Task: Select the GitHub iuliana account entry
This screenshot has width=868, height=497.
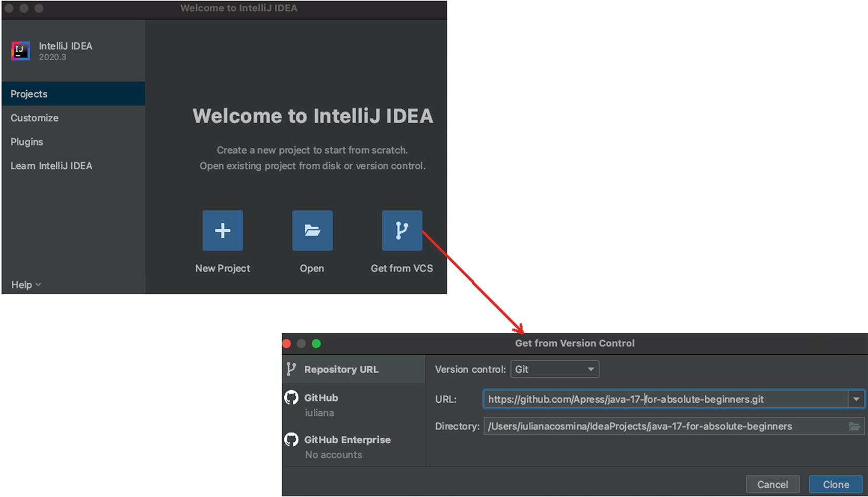Action: [x=354, y=404]
